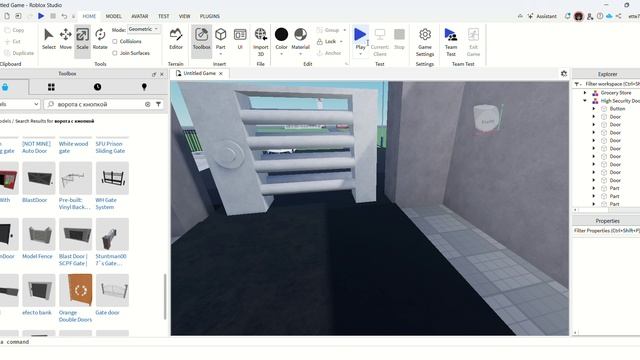Select Orange Double Doors thumbnail
The height and width of the screenshot is (360, 640).
(76, 290)
